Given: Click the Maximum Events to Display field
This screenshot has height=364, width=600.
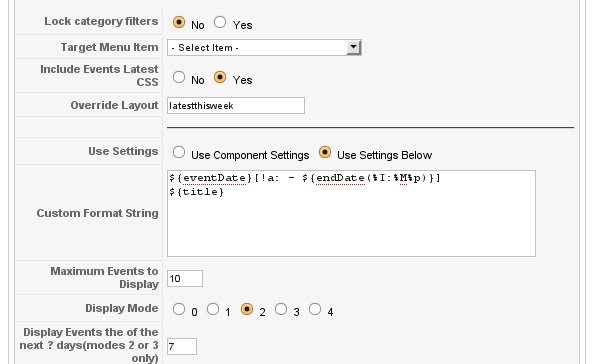Looking at the screenshot, I should [x=185, y=279].
